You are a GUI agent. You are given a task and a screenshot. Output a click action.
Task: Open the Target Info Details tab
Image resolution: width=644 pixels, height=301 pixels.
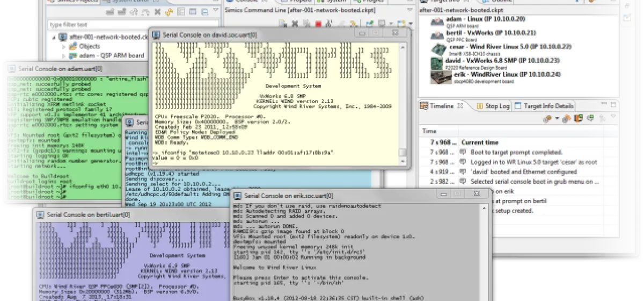(x=544, y=106)
